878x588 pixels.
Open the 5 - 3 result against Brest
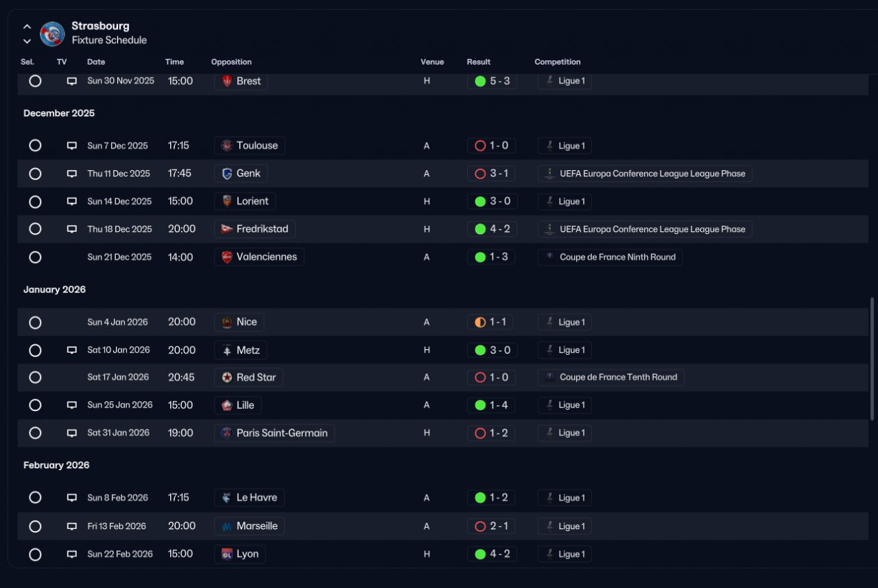pos(493,81)
